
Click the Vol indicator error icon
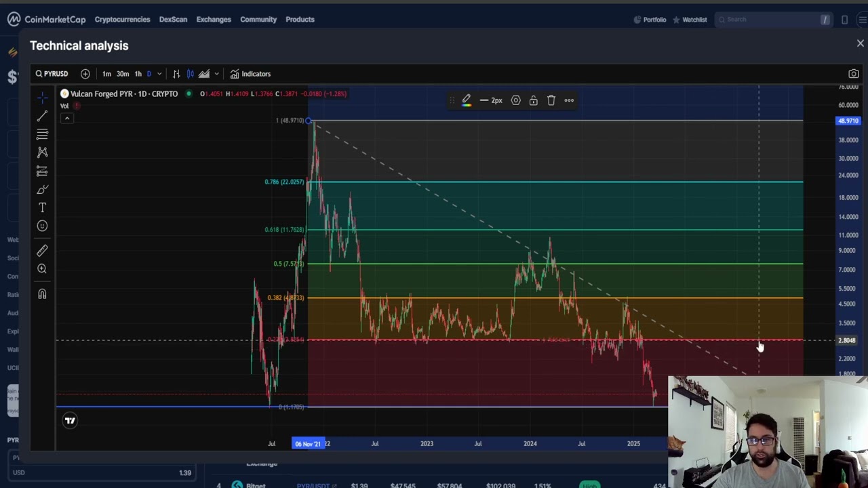click(77, 106)
